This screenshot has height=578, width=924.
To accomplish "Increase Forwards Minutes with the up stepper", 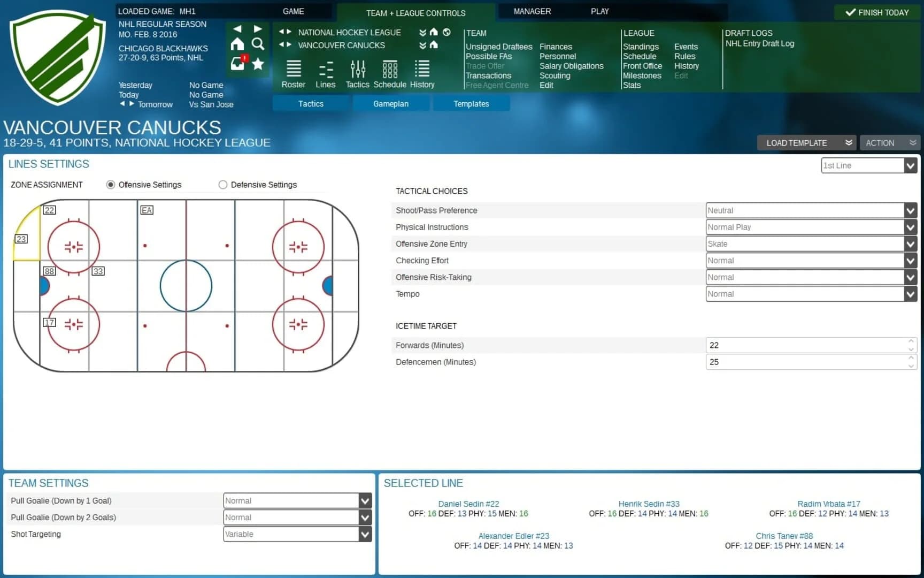I will pos(911,341).
